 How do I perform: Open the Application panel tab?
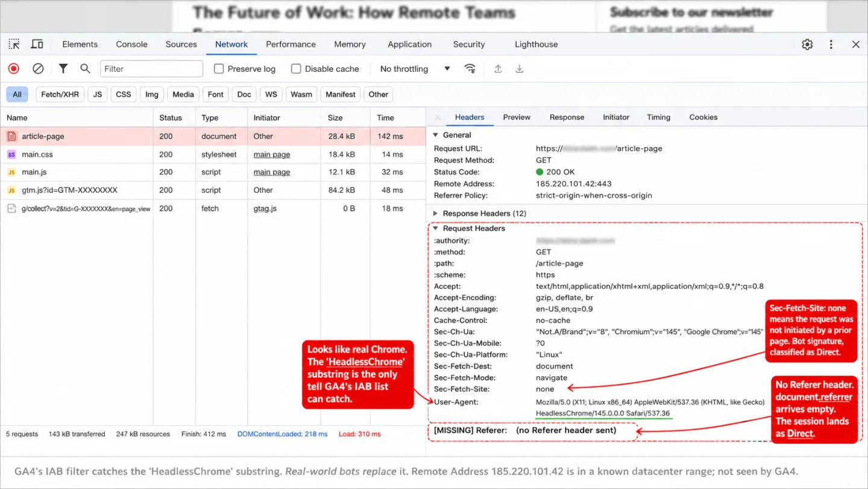coord(409,44)
